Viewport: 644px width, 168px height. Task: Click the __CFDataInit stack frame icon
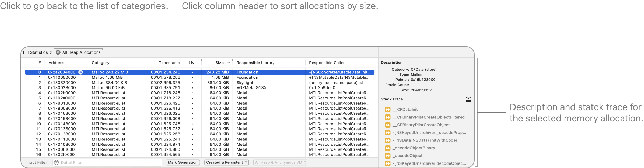387,110
